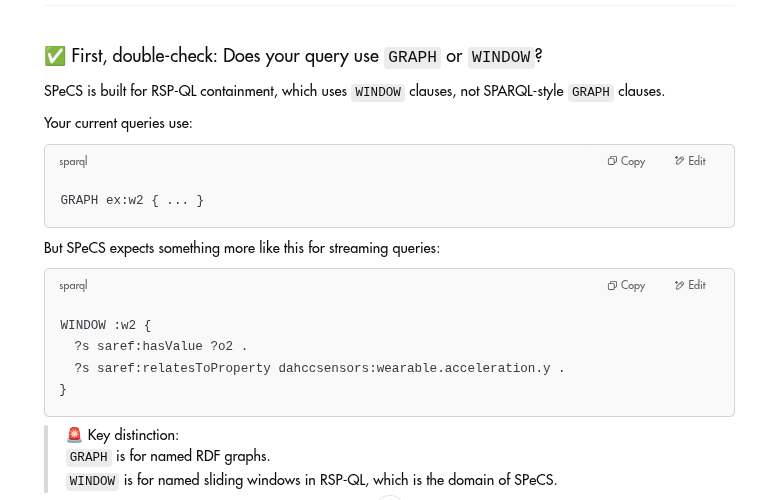Copy the WINDOW :w2 code block
778x500 pixels.
tap(626, 285)
